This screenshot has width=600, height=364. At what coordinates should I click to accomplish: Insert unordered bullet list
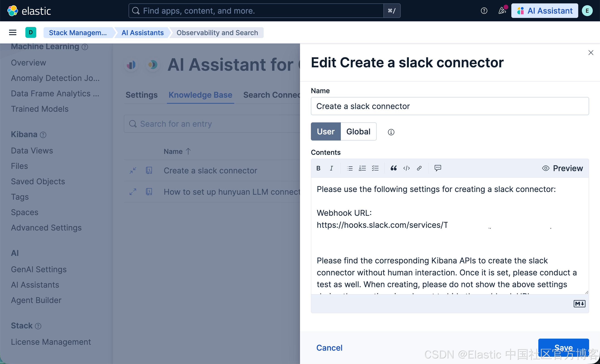pyautogui.click(x=350, y=168)
